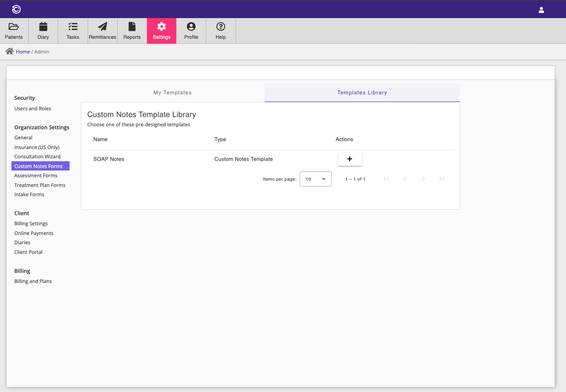Open the Reports section

[131, 30]
